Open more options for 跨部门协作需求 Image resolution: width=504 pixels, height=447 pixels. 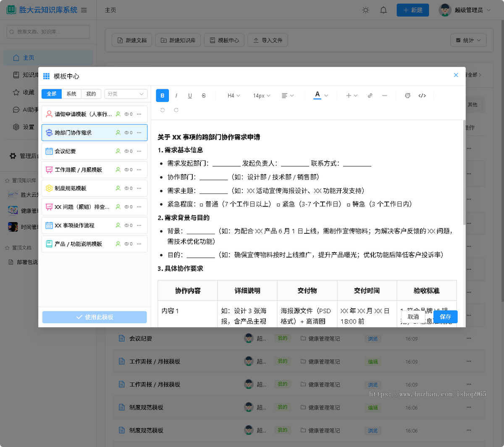pos(139,133)
